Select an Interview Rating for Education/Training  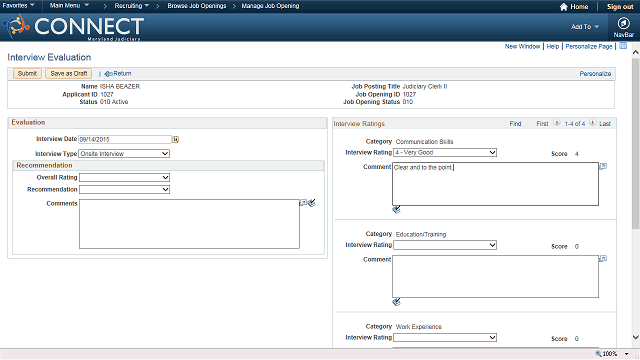(445, 245)
